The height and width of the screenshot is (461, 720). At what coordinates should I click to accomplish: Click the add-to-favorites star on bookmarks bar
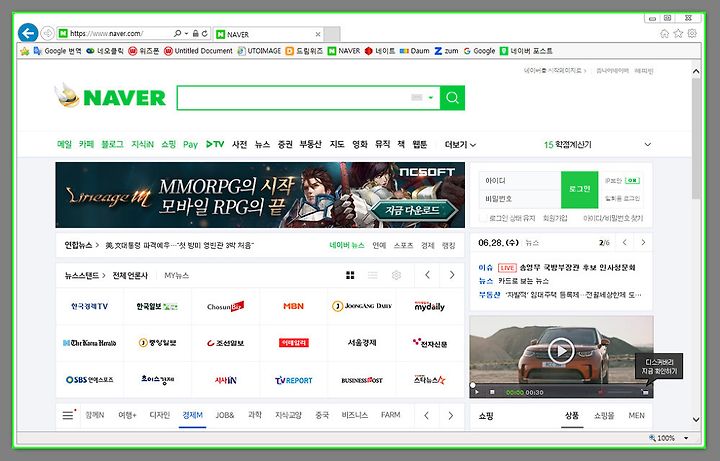click(x=25, y=51)
